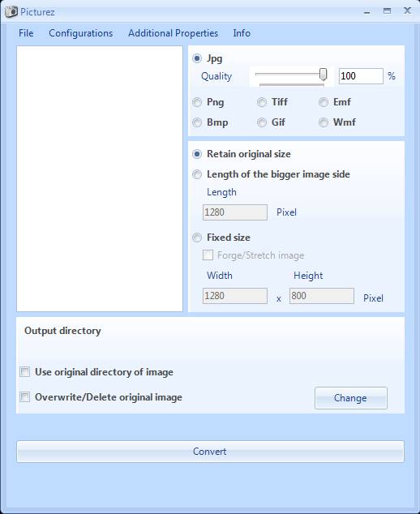Click the Width input field

coord(235,296)
